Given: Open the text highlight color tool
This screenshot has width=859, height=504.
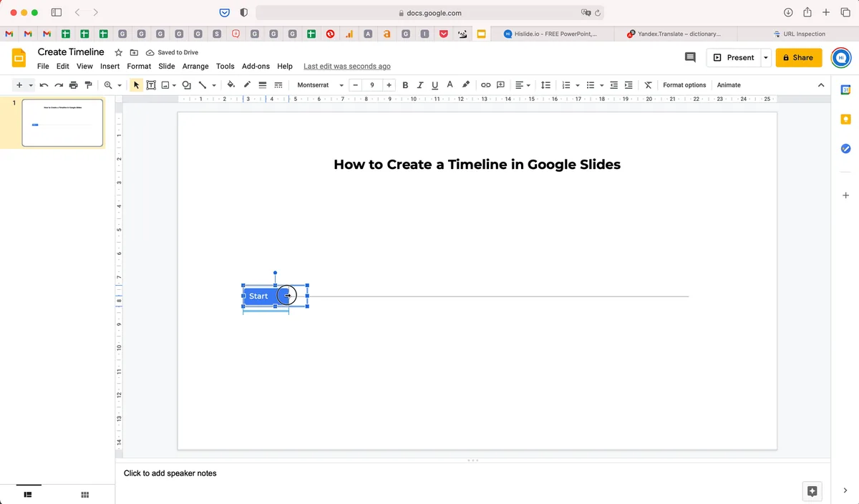Looking at the screenshot, I should [x=466, y=85].
